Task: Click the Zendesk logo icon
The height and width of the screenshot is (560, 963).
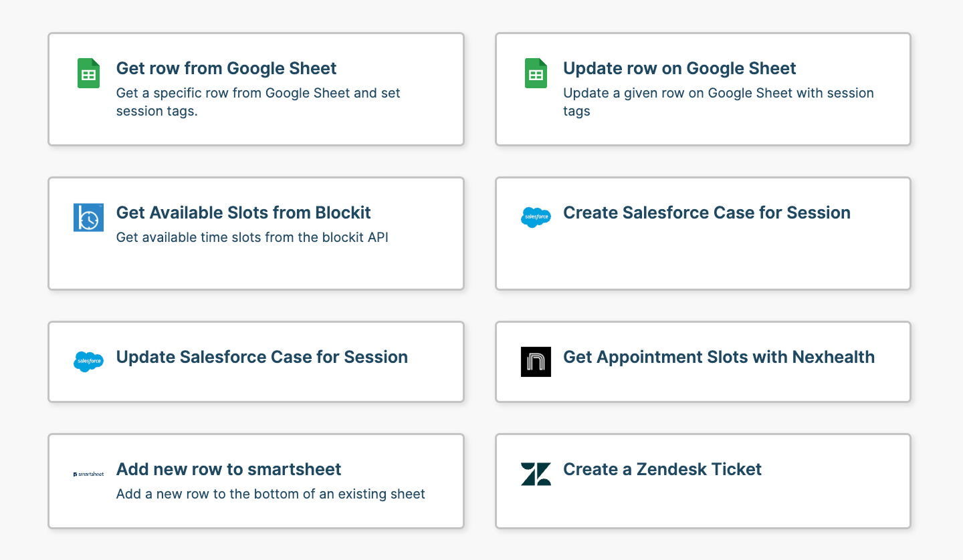Action: pos(536,474)
